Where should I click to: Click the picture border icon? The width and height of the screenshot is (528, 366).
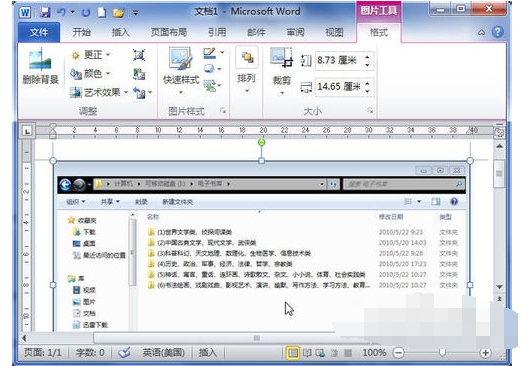click(209, 53)
